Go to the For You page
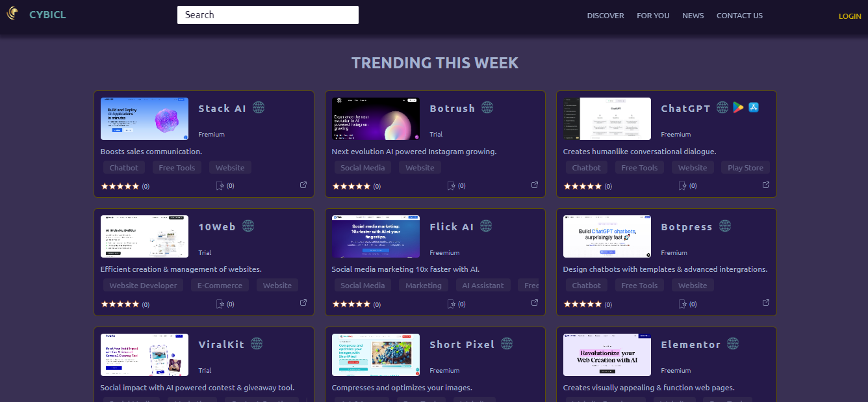Image resolution: width=868 pixels, height=402 pixels. 653,16
